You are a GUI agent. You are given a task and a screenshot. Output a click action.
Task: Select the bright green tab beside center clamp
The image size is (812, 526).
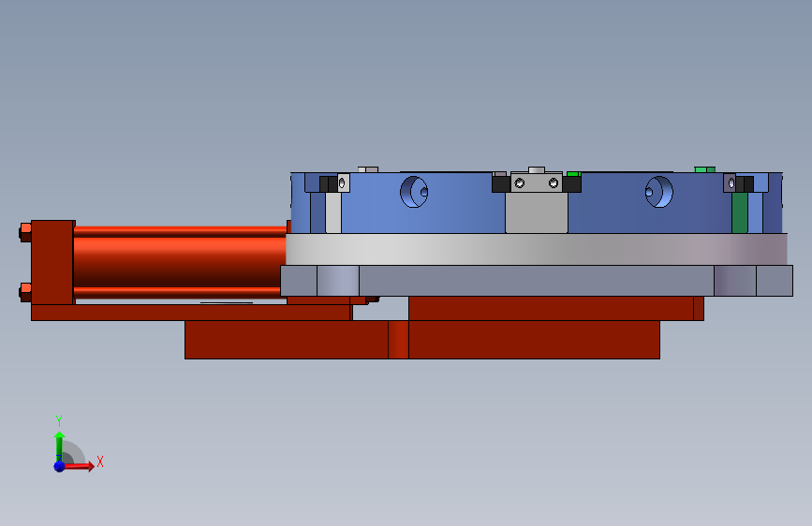coord(574,174)
